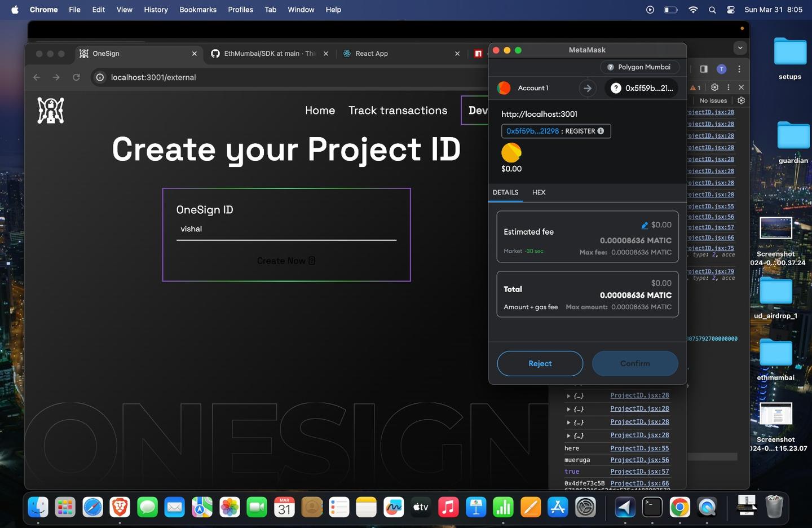This screenshot has height=528, width=812.
Task: Open Control Center in menu bar
Action: (x=731, y=10)
